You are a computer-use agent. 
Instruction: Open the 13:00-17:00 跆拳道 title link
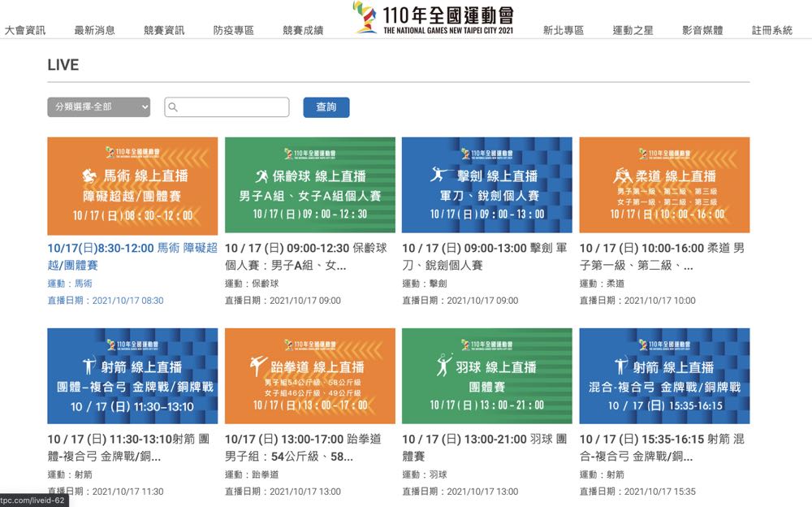(x=304, y=448)
